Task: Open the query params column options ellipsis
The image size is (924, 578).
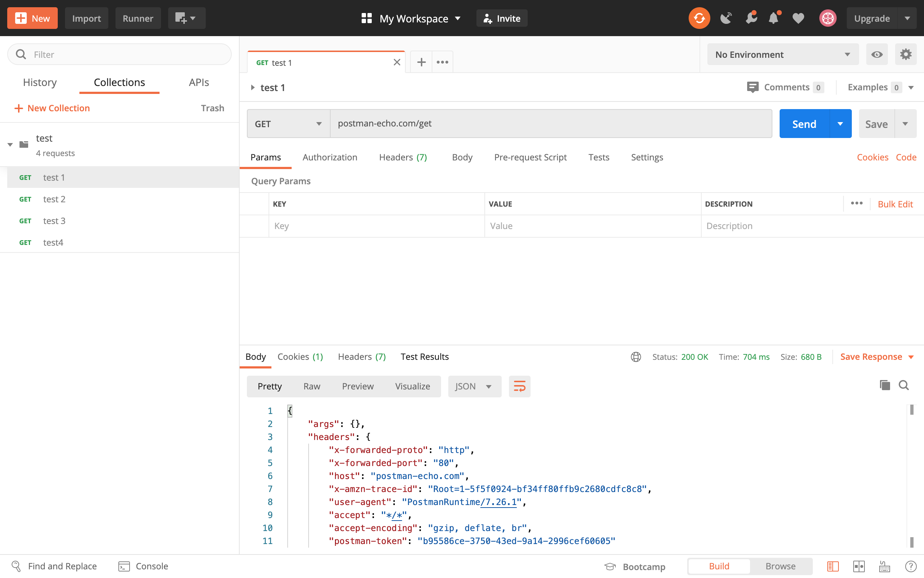Action: click(857, 203)
